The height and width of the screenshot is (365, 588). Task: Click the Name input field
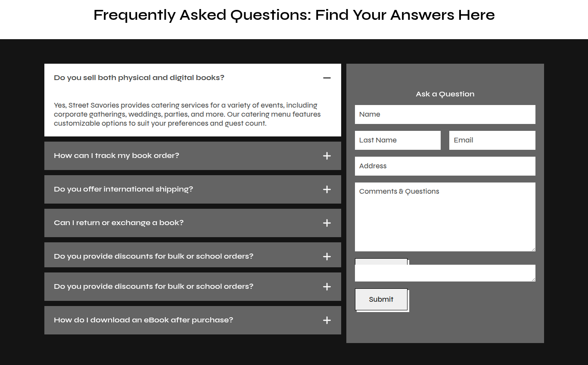point(445,114)
